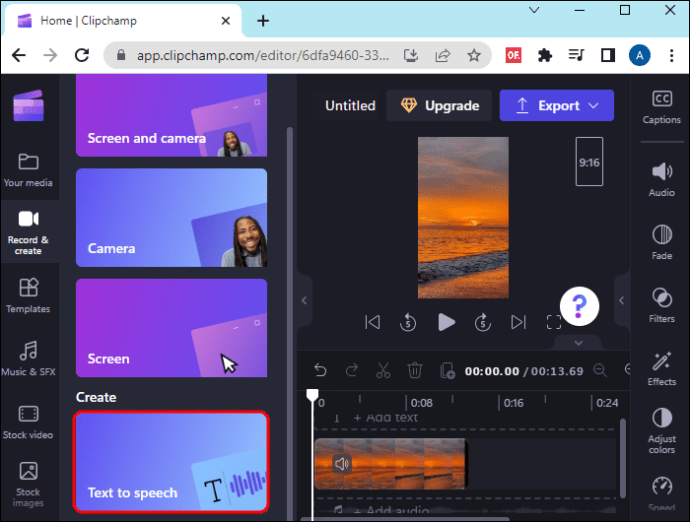Open the Effects panel

coord(661,369)
